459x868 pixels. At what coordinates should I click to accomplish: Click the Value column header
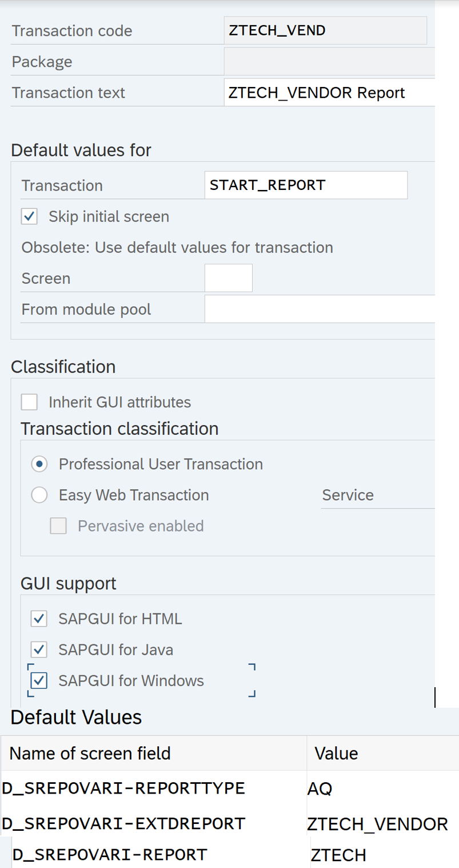336,753
